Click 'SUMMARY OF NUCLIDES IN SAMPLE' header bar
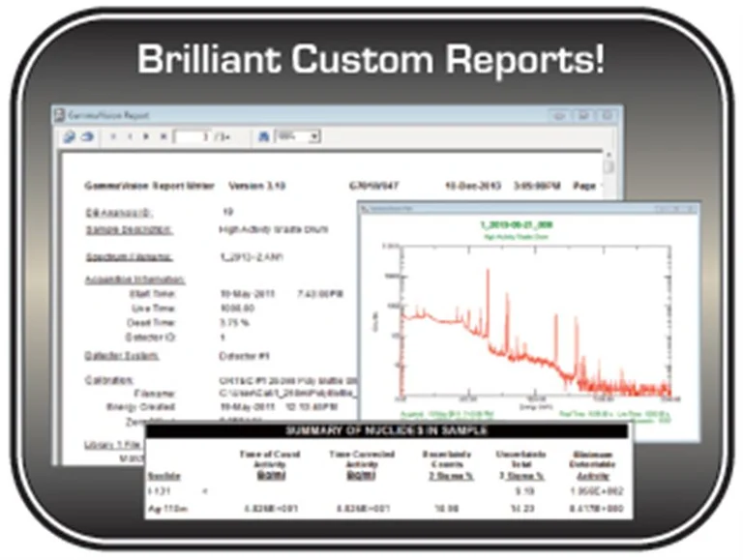 click(387, 430)
